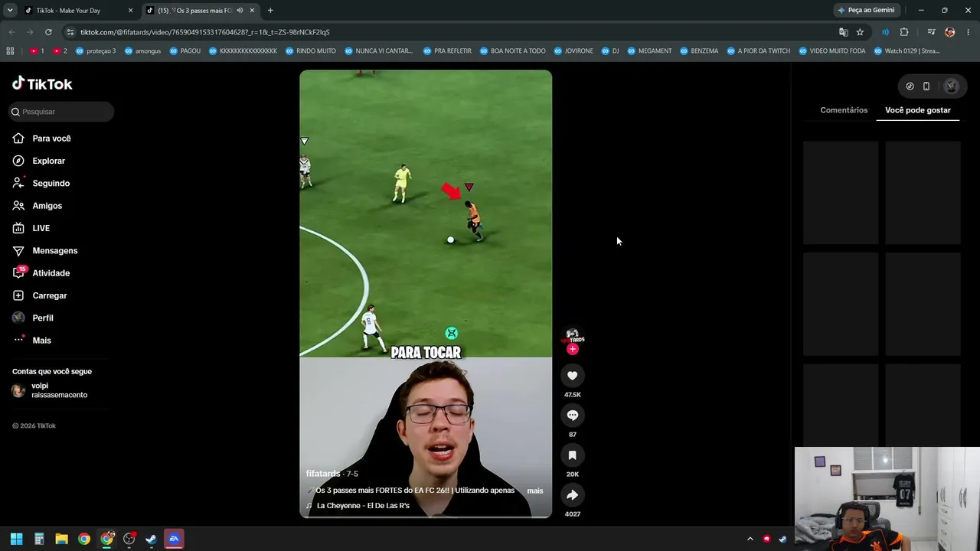The height and width of the screenshot is (551, 980).
Task: Open the 'PAGOU' bookmark
Action: pos(185,51)
